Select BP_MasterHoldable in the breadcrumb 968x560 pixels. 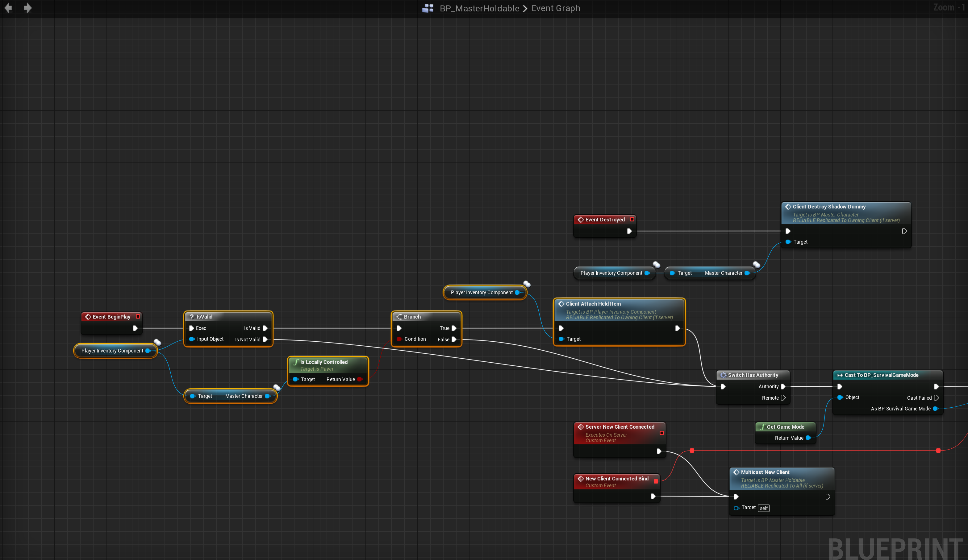coord(479,8)
